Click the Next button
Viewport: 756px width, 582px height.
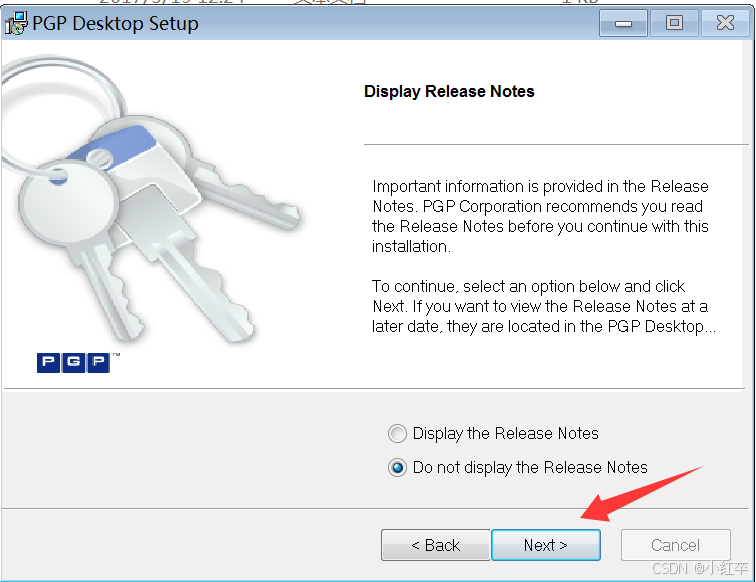[x=546, y=545]
